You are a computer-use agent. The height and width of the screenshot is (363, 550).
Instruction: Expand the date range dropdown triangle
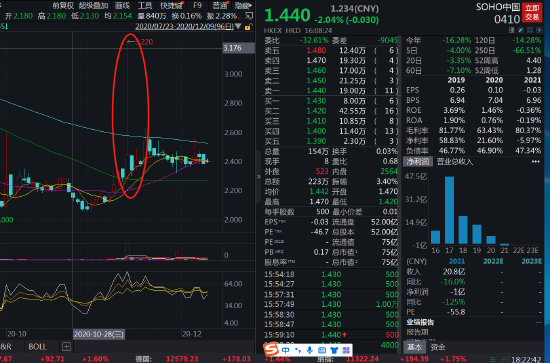pos(239,26)
